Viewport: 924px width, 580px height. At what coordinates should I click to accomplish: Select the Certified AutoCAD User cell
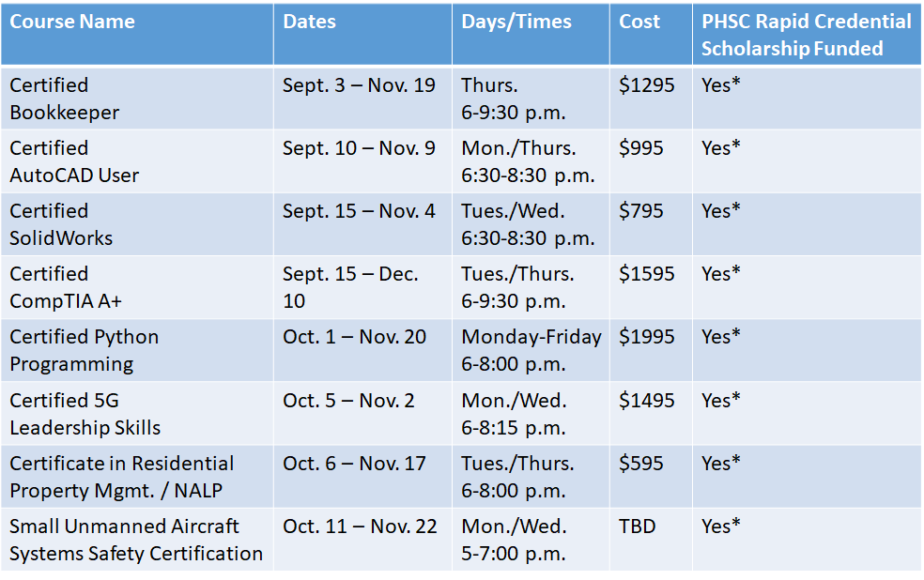[x=74, y=161]
